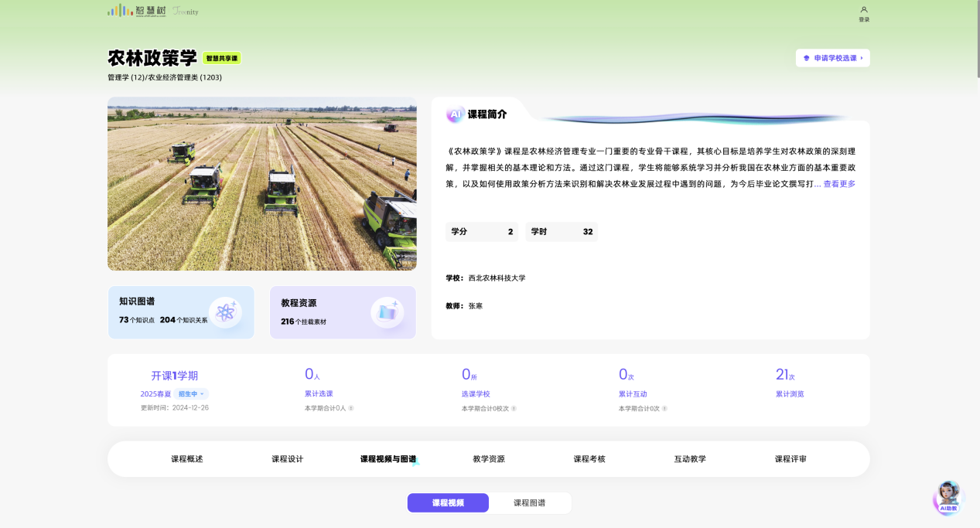
Task: Click the 智慧共享课 green badge
Action: tap(222, 58)
